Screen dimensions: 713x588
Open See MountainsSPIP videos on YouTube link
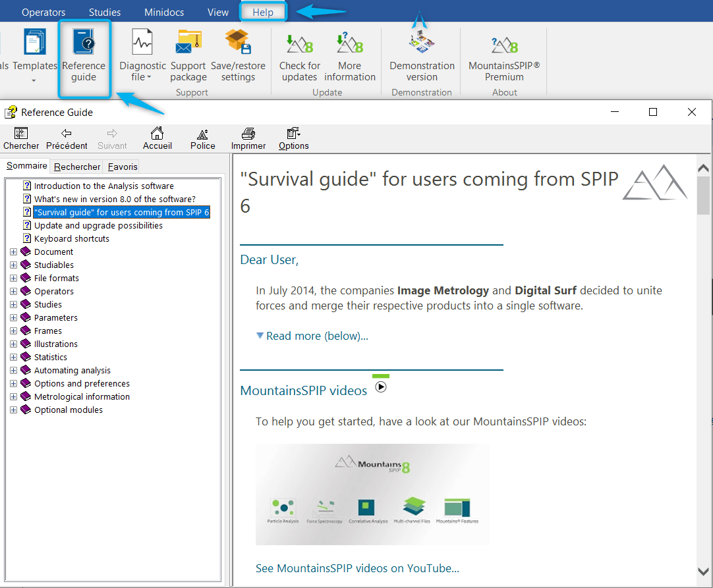point(357,568)
